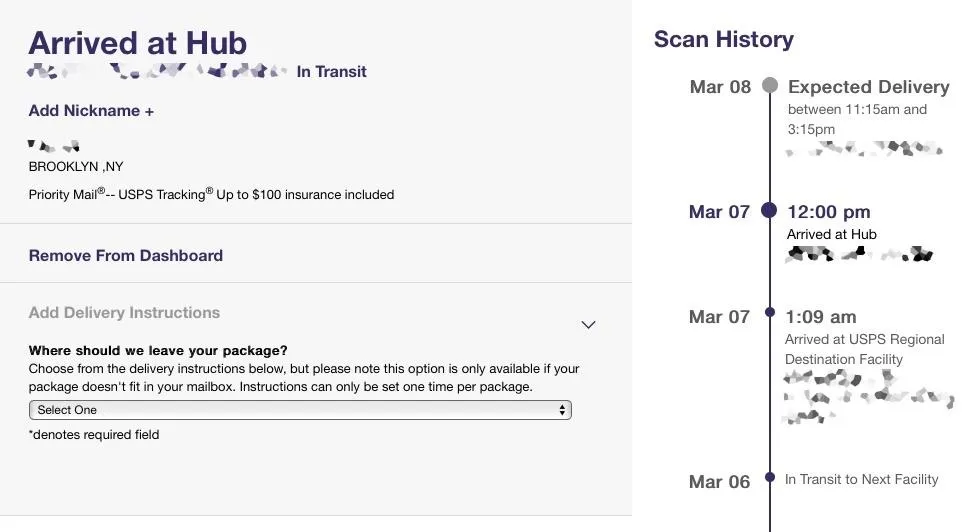Click the In Transit status label
This screenshot has height=532, width=980.
coord(331,72)
